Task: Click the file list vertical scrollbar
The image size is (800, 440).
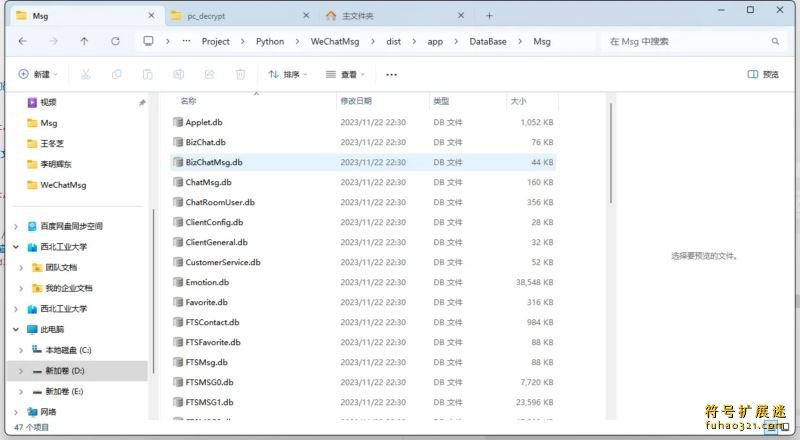Action: [610, 153]
